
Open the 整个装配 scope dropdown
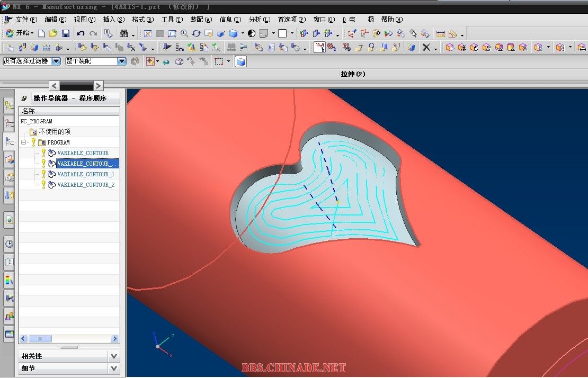point(121,61)
